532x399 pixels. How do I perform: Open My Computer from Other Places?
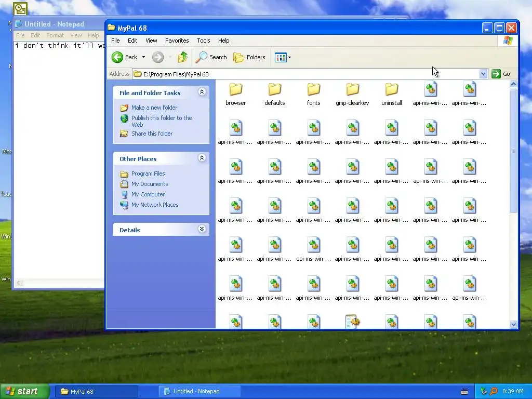point(148,194)
